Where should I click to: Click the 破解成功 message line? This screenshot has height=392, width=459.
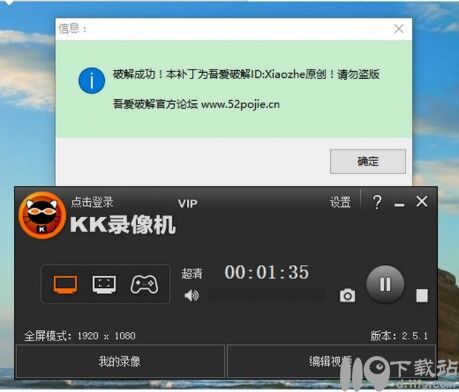pyautogui.click(x=246, y=74)
